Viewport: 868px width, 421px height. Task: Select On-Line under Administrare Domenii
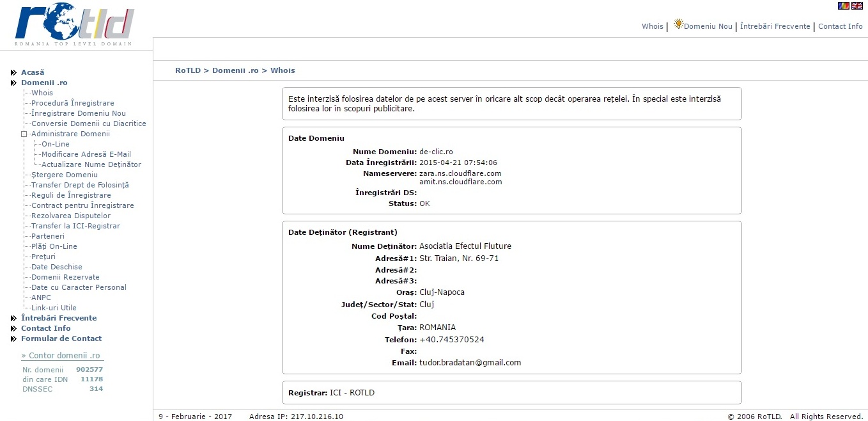[x=56, y=145]
